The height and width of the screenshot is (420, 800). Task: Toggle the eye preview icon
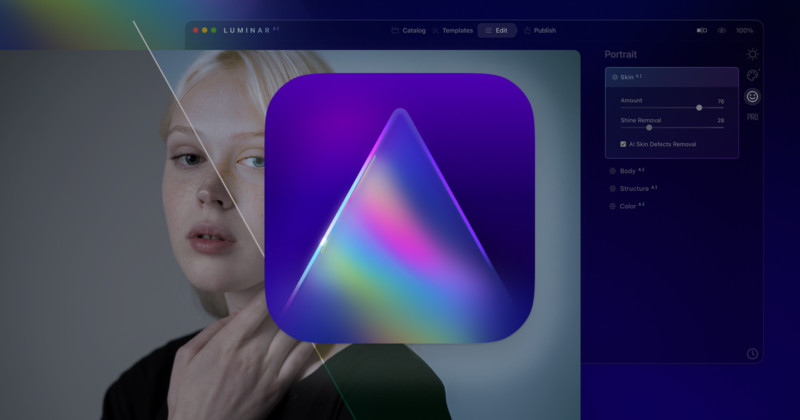(721, 31)
